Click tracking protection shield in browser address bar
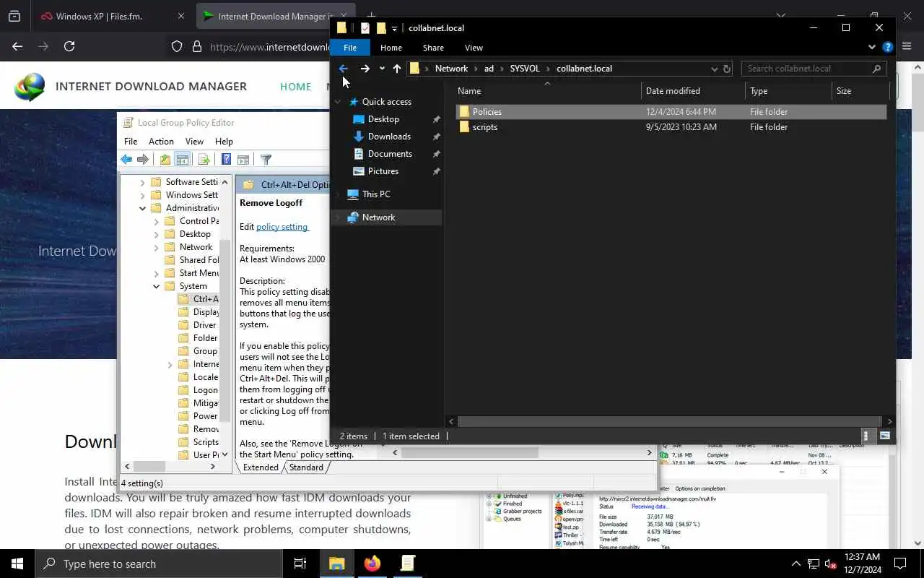This screenshot has width=924, height=578. click(177, 47)
